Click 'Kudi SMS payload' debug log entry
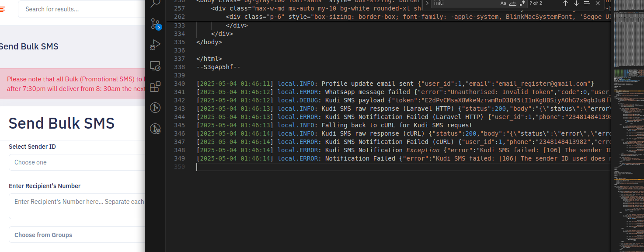644x252 pixels. coord(403,100)
